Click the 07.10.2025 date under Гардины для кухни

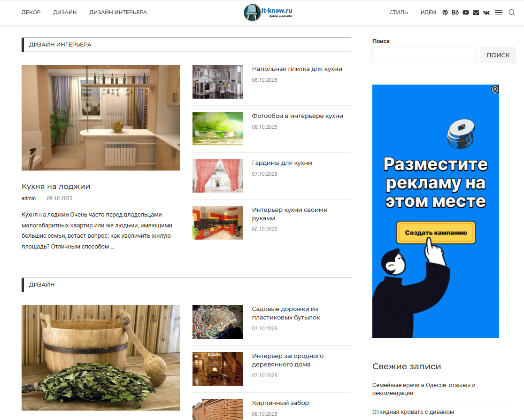[x=265, y=174]
